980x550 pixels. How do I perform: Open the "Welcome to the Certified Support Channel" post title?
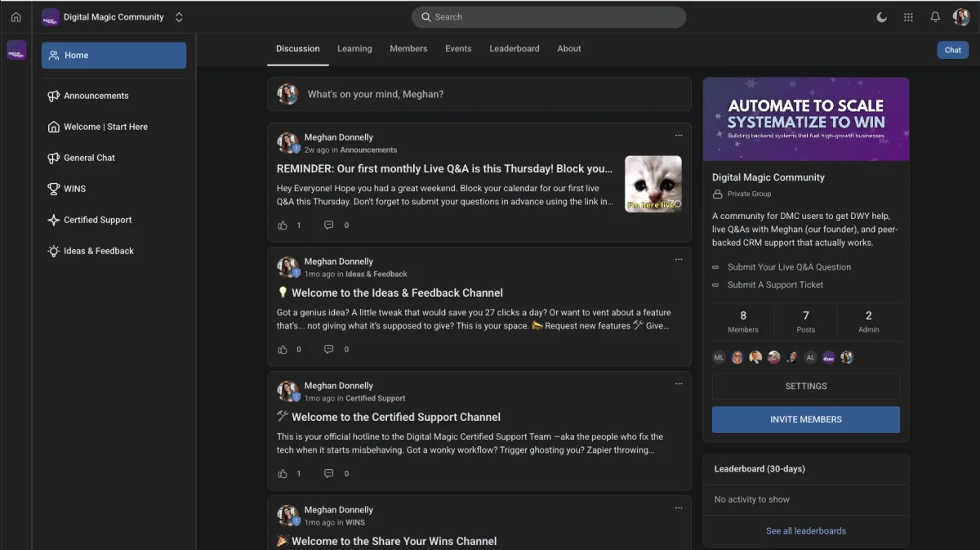[389, 417]
